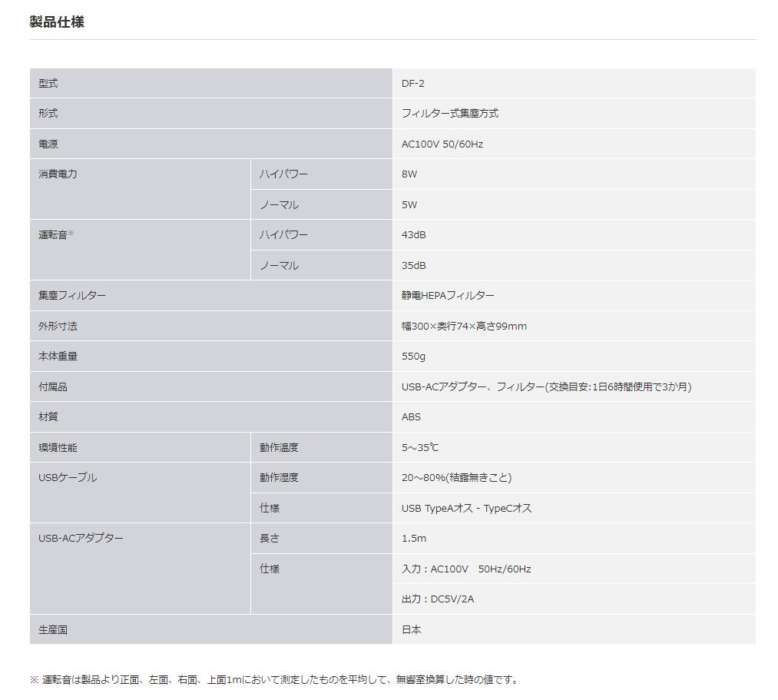Select the 静電HEPAフィルター value cell
Image resolution: width=778 pixels, height=700 pixels.
point(448,295)
